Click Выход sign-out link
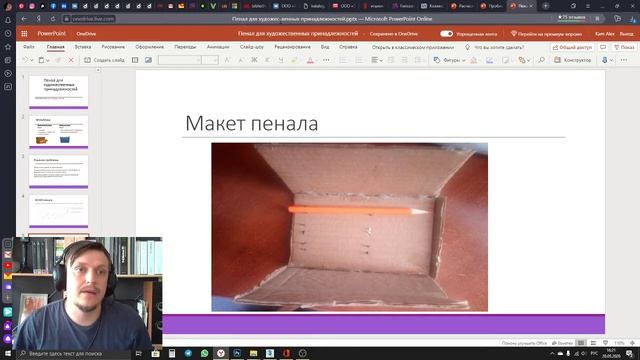Screen dimensions: 640x360 [x=627, y=34]
